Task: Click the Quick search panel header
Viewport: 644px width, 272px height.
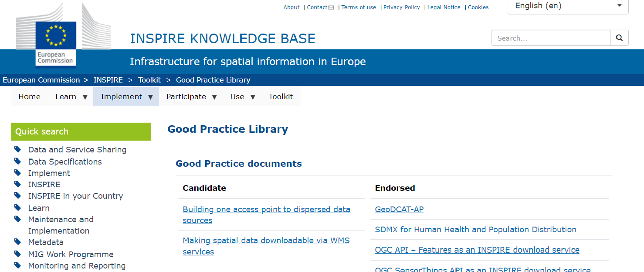Action: (81, 132)
